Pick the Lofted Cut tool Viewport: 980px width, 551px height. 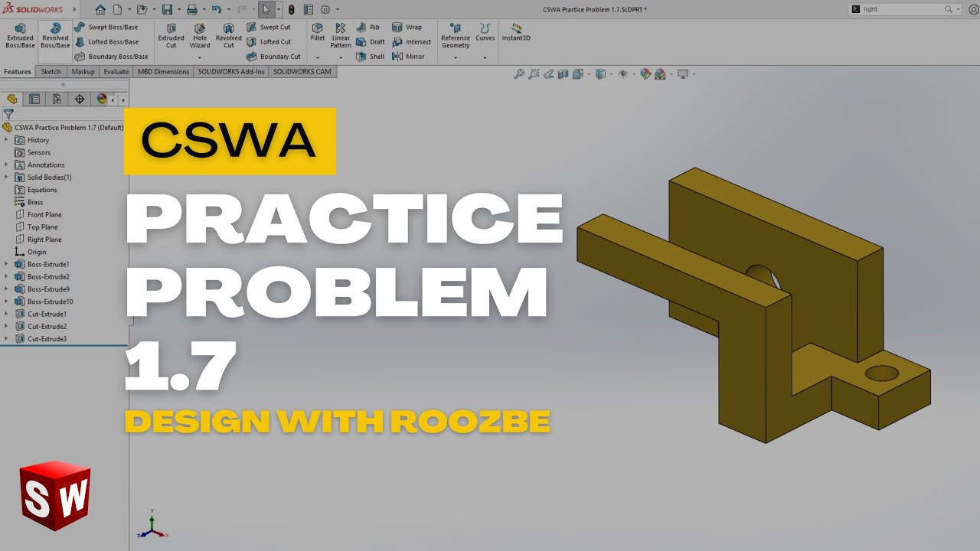(x=269, y=41)
